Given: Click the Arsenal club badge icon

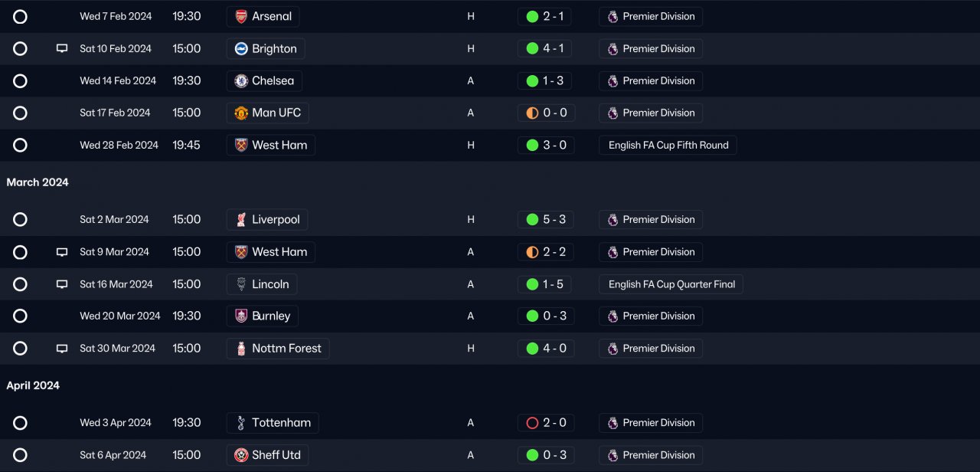Looking at the screenshot, I should tap(241, 17).
